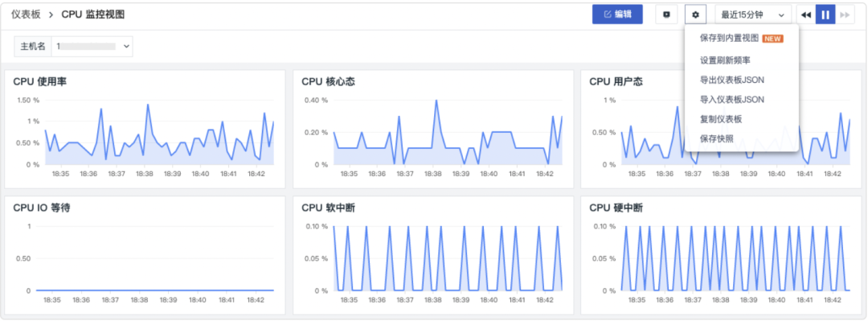Screen dimensions: 868x321
Task: Click the CPU 使用率 chart title
Action: 40,82
